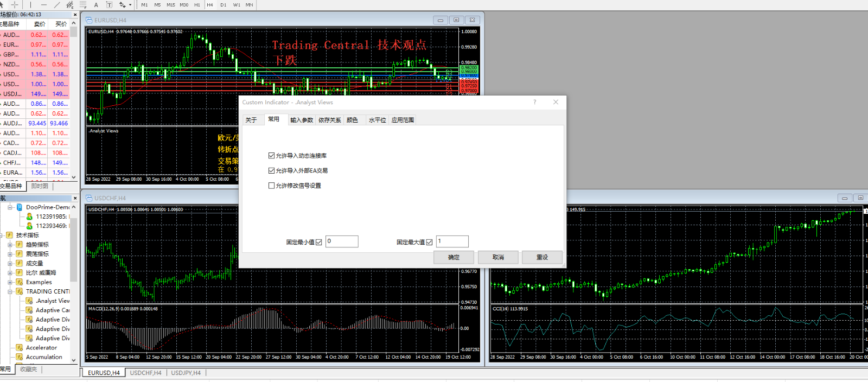
Task: Pick the vertical line drawing tool
Action: coord(30,5)
